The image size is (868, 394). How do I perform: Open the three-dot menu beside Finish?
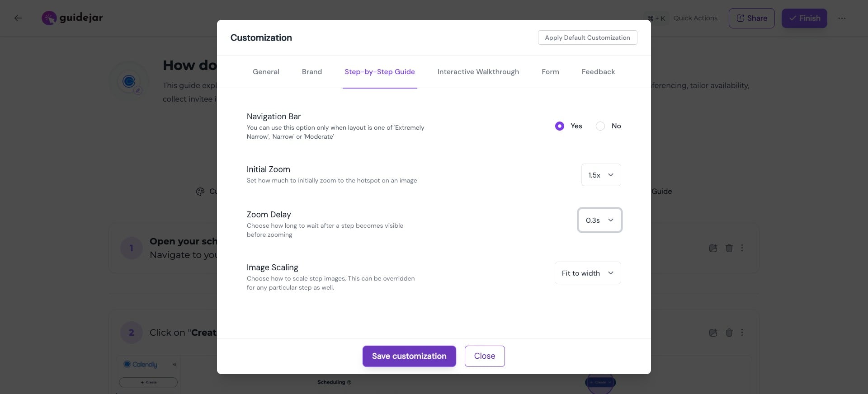[843, 18]
